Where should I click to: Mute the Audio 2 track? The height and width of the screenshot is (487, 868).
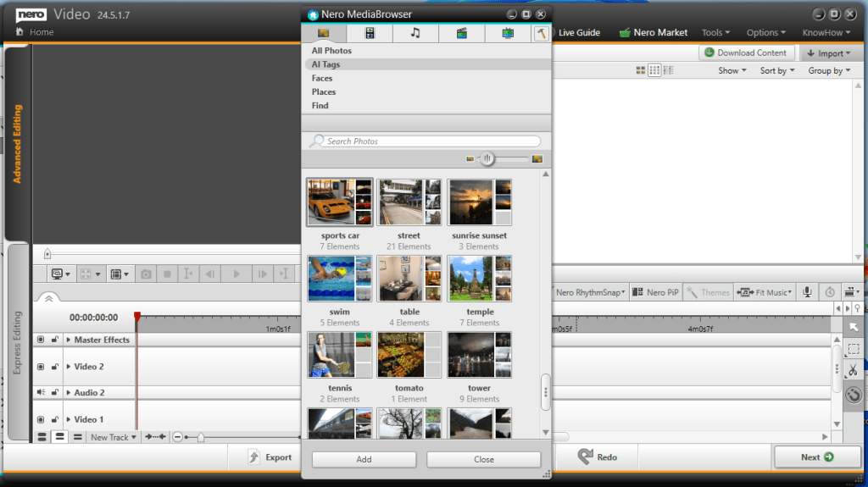pyautogui.click(x=40, y=392)
